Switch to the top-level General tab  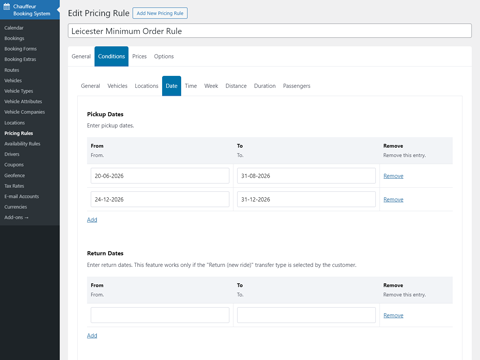[x=81, y=56]
